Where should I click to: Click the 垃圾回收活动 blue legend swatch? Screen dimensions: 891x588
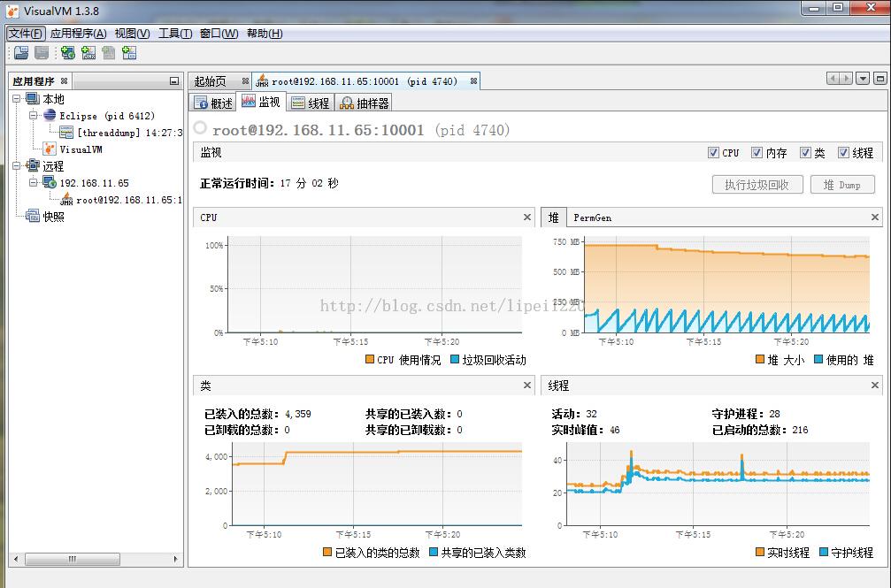point(455,359)
